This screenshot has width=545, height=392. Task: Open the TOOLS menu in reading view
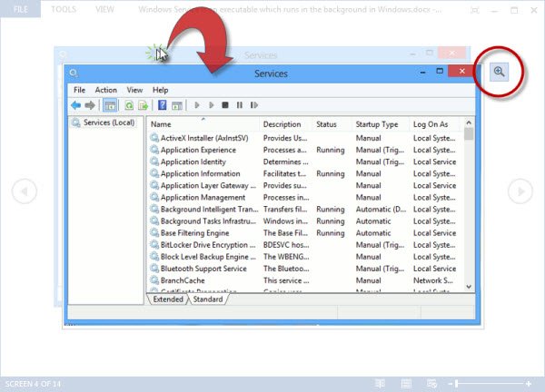[x=64, y=9]
